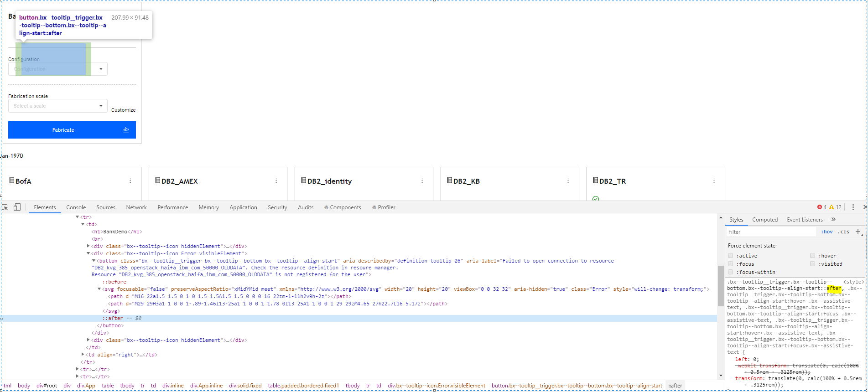
Task: Enable the :hover element state
Action: (812, 256)
